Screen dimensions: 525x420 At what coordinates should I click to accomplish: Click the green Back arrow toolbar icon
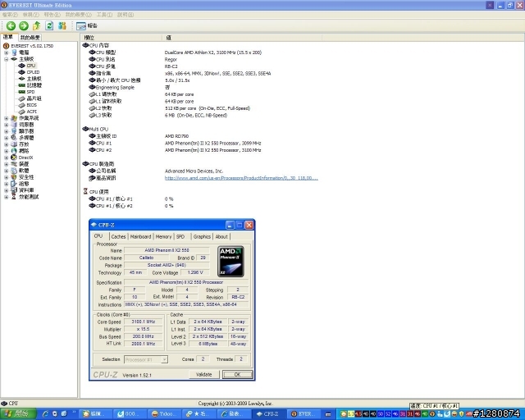[x=11, y=25]
